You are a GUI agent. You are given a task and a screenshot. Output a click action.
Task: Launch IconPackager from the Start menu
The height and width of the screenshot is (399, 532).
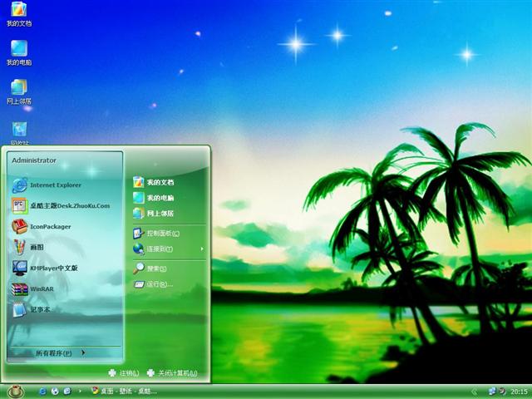pyautogui.click(x=50, y=226)
